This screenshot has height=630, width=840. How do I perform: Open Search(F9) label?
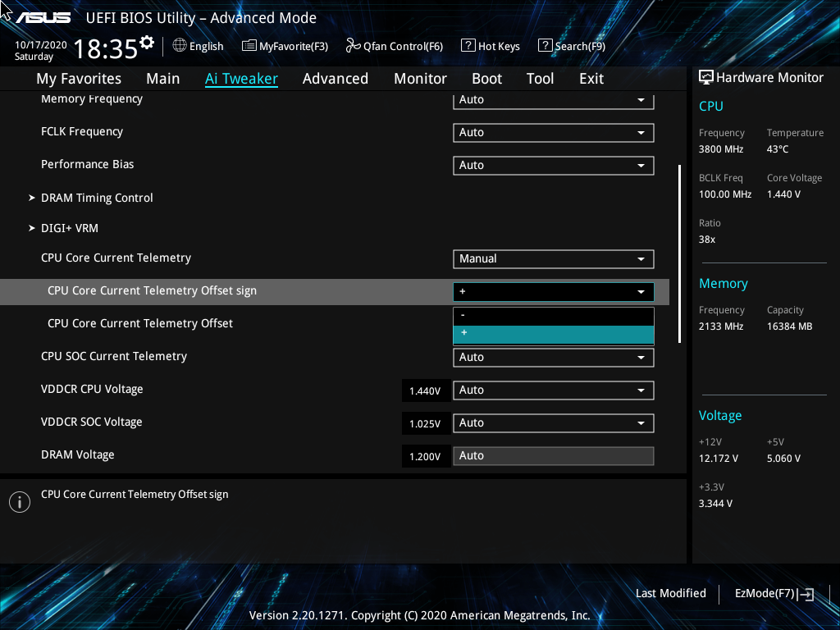coord(580,46)
